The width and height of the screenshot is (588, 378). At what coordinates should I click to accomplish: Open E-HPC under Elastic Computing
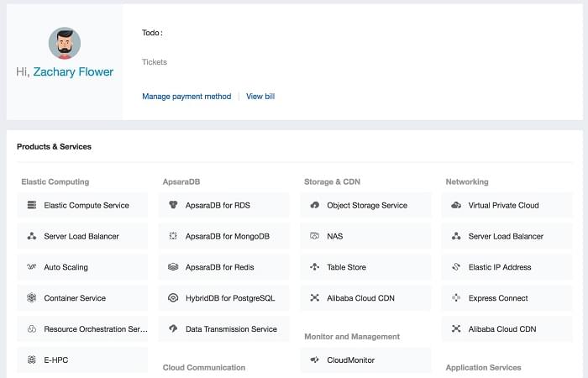pyautogui.click(x=82, y=360)
